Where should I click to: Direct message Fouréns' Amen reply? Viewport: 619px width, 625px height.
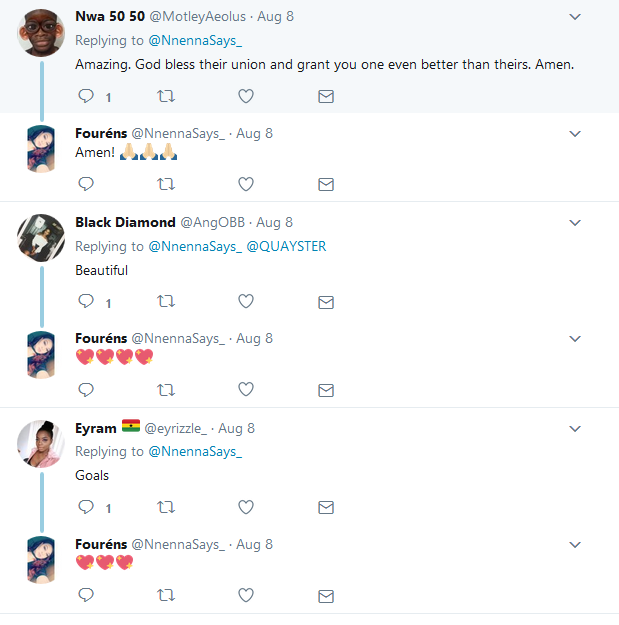[x=325, y=184]
